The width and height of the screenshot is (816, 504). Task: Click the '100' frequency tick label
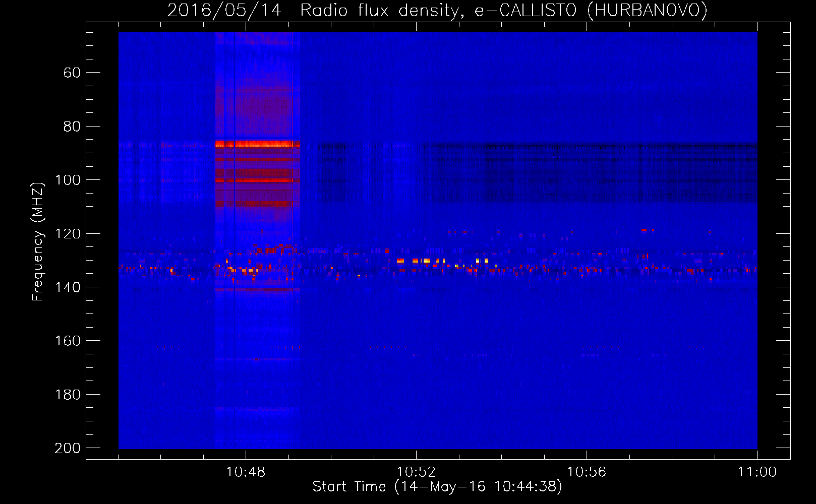point(68,180)
